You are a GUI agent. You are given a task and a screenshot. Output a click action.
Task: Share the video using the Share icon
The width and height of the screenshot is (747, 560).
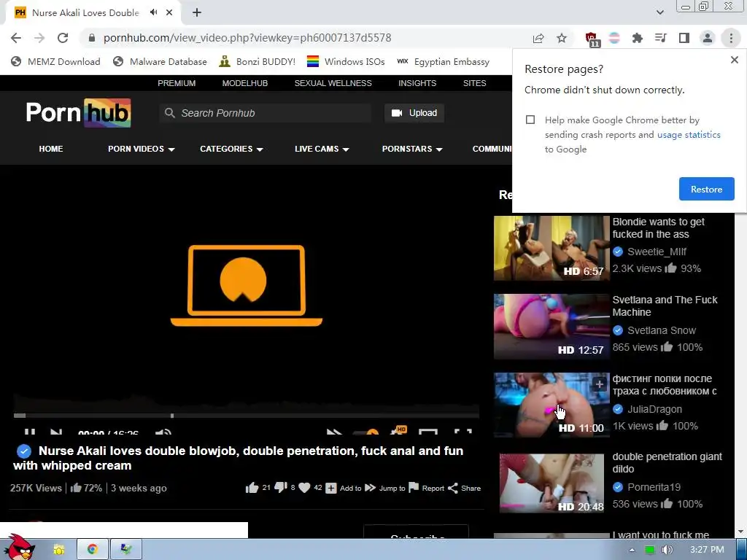pyautogui.click(x=452, y=488)
